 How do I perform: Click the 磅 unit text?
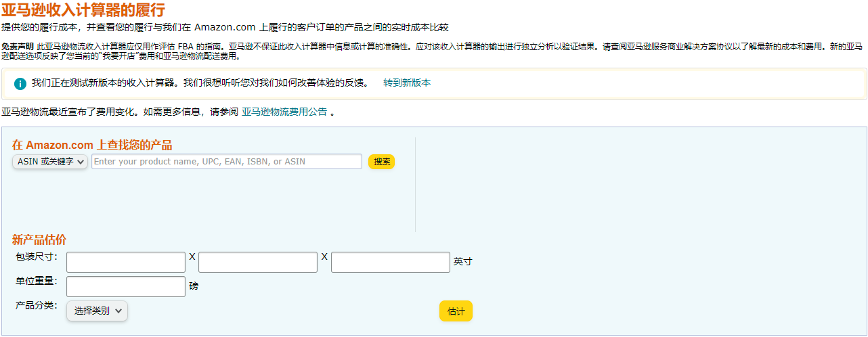click(x=194, y=286)
